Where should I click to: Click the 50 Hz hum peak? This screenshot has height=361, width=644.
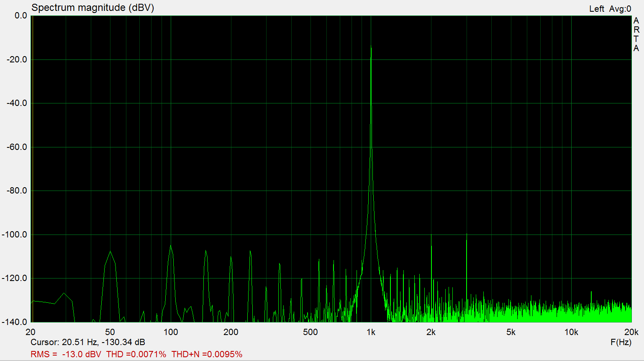tap(110, 251)
